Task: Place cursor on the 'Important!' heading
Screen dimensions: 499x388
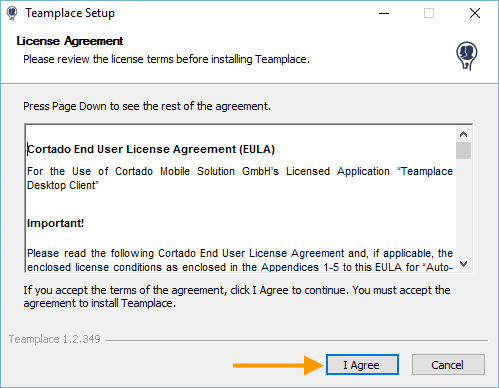Action: pos(55,223)
